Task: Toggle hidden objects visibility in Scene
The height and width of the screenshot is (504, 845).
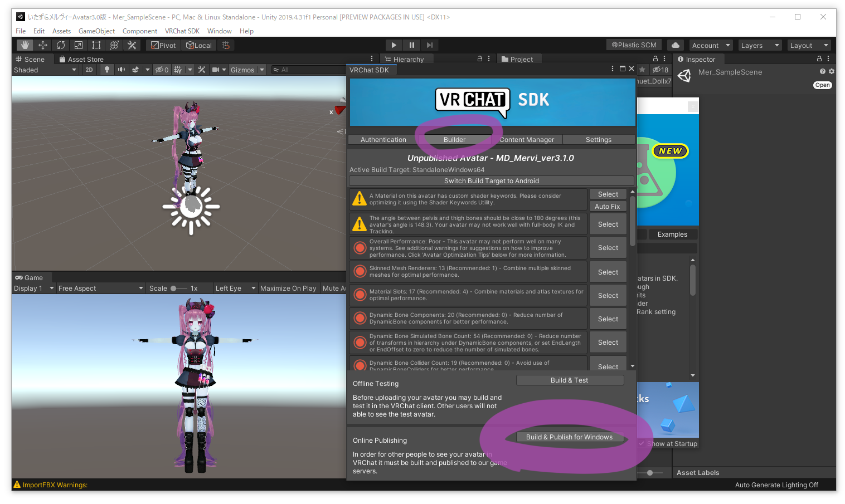Action: point(162,70)
